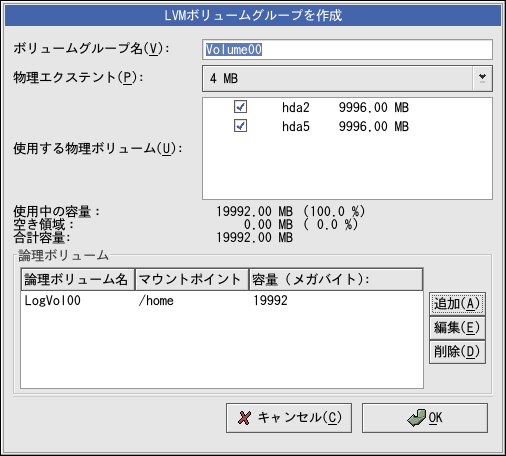Screen dimensions: 506x456
Task: Click the LVMボリュームグループを作成 title bar
Action: (253, 15)
